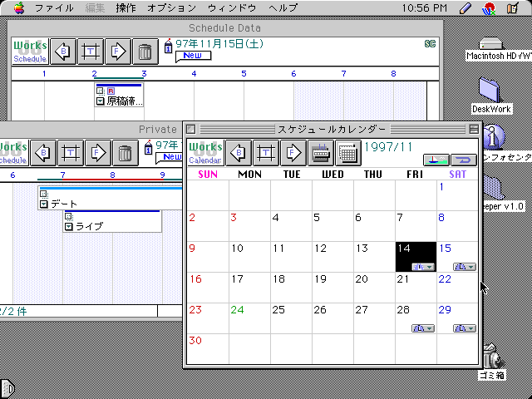Click the day tag icon beside Private window date
The height and width of the screenshot is (399, 532).
tap(148, 148)
